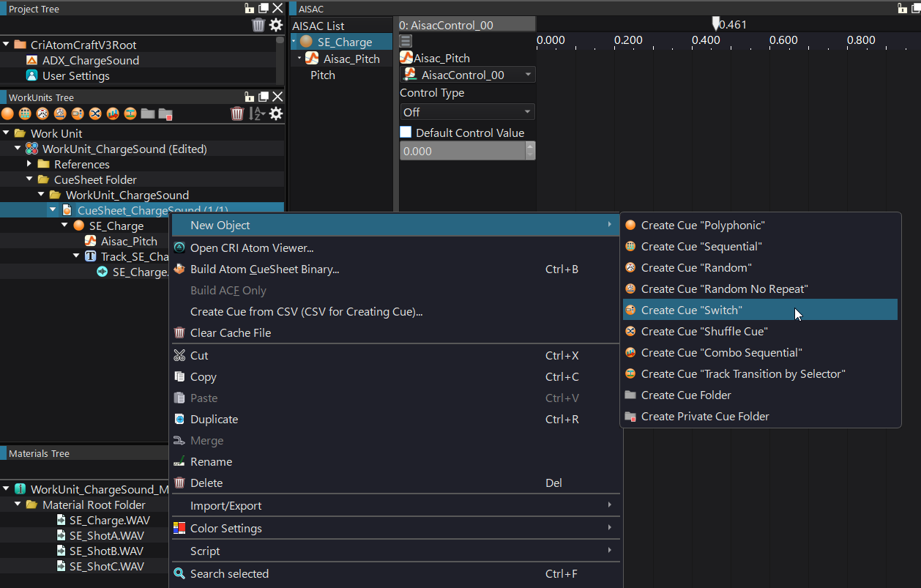This screenshot has height=588, width=921.
Task: Enable the Default Control Value checkbox
Action: 406,133
